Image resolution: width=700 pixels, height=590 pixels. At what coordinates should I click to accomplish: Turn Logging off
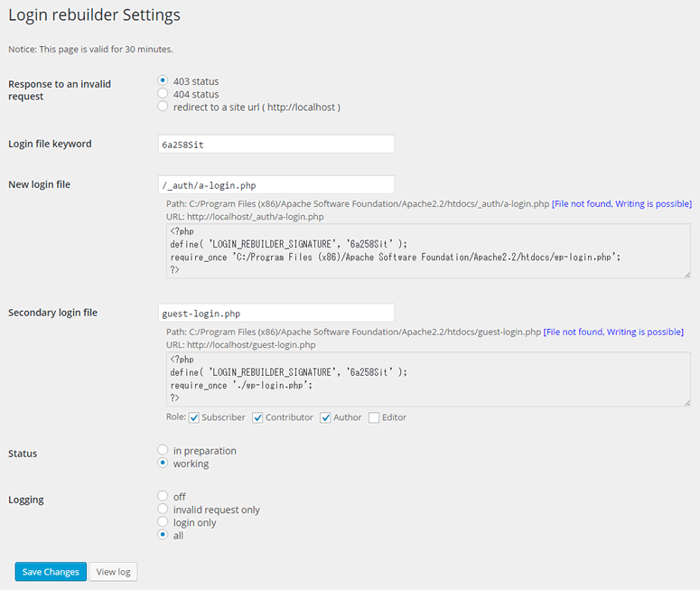coord(163,496)
